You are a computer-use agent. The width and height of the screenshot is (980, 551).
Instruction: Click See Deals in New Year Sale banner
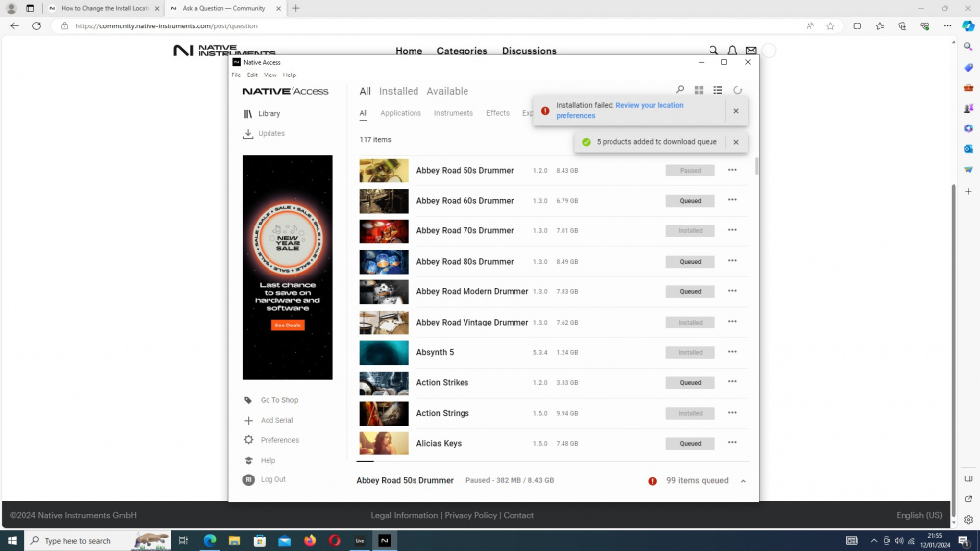coord(287,326)
